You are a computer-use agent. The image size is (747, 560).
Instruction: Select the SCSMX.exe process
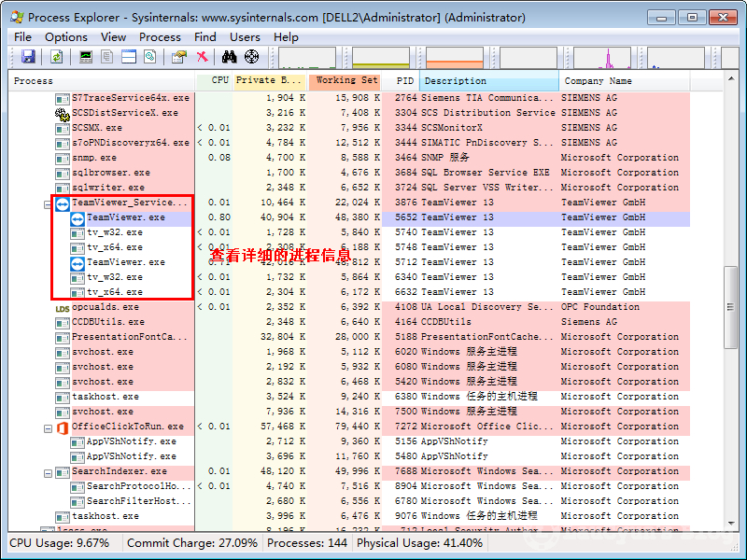pyautogui.click(x=97, y=128)
